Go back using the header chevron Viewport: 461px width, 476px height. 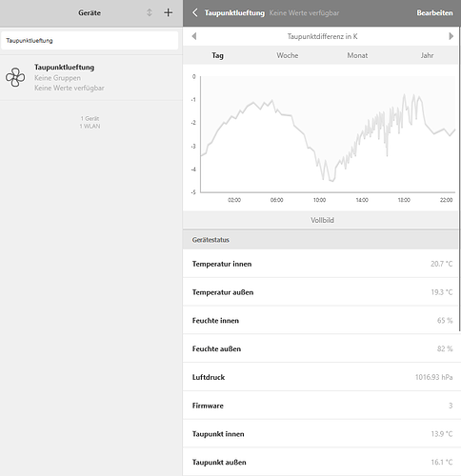(195, 12)
